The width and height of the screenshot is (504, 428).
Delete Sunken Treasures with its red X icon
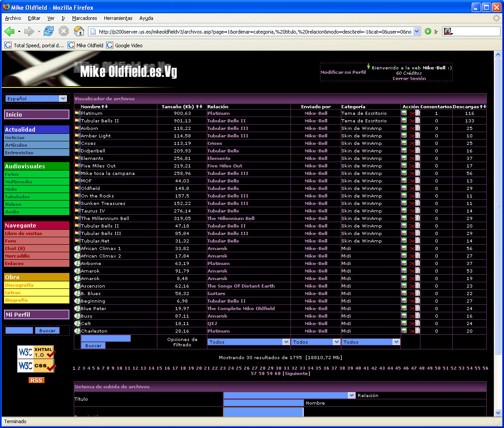412,204
